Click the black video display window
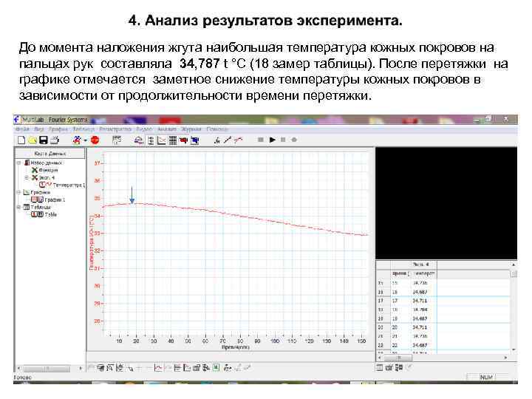This screenshot has height=399, width=532. (446, 203)
